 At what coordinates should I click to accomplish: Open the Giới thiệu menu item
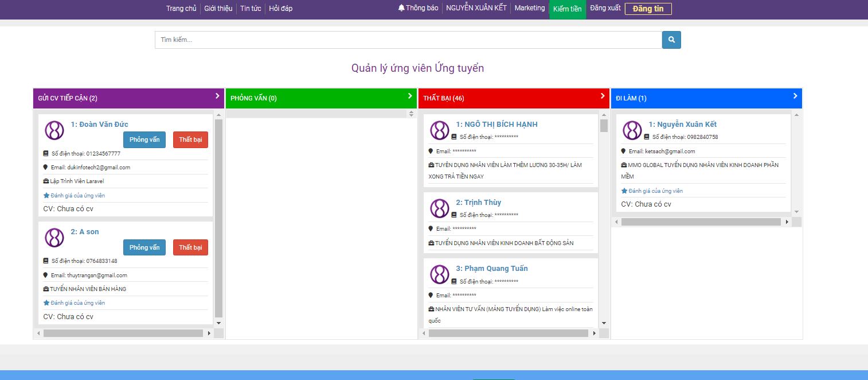point(218,9)
